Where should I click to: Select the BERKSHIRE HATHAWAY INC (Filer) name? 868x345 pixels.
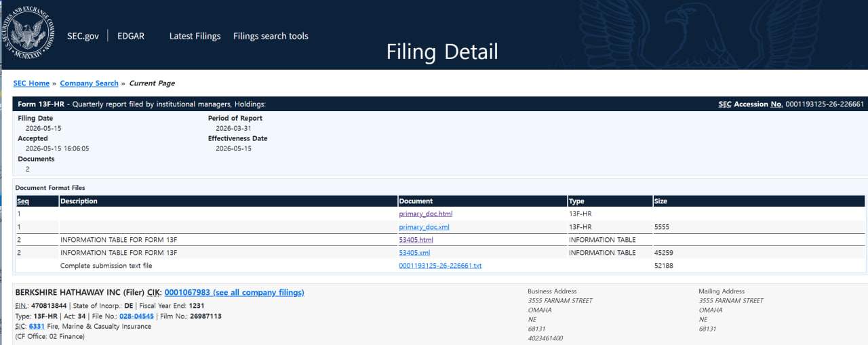79,293
